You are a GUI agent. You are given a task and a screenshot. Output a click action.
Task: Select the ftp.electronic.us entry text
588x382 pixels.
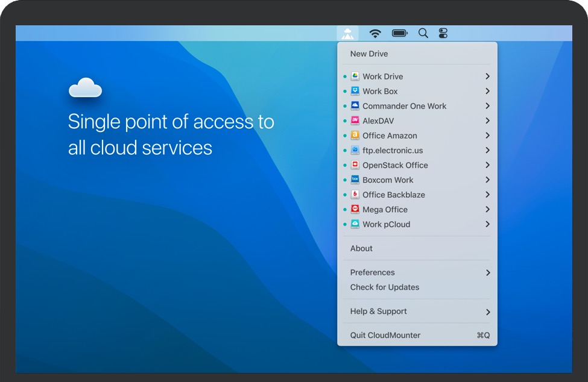(393, 151)
